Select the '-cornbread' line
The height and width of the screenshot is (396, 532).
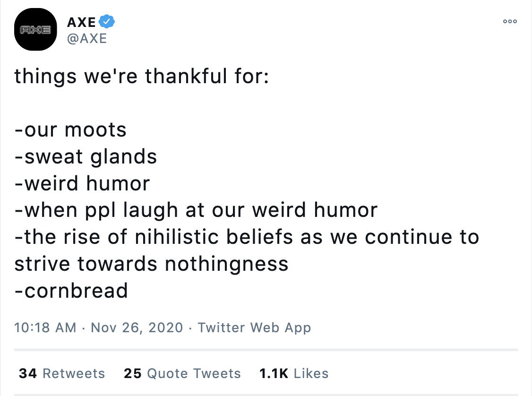click(71, 291)
